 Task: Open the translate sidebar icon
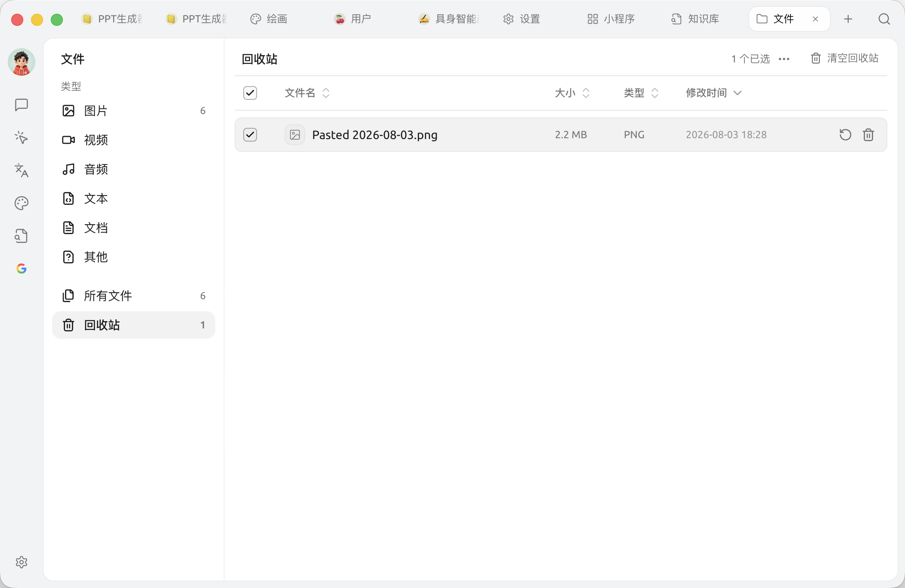coord(22,170)
